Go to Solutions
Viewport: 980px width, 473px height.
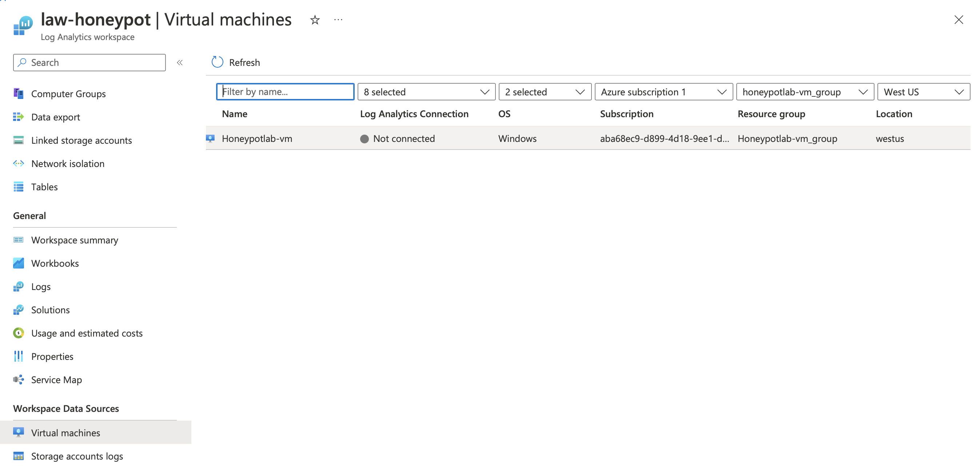[50, 310]
